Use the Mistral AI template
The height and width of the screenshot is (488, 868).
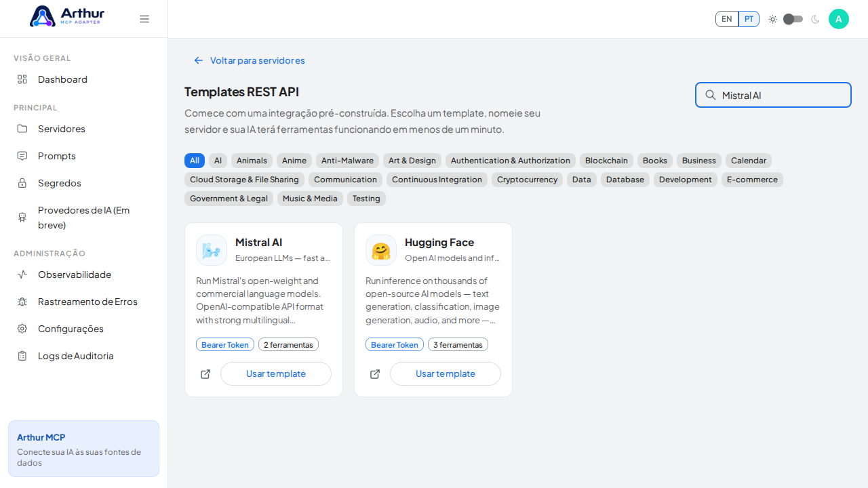276,374
